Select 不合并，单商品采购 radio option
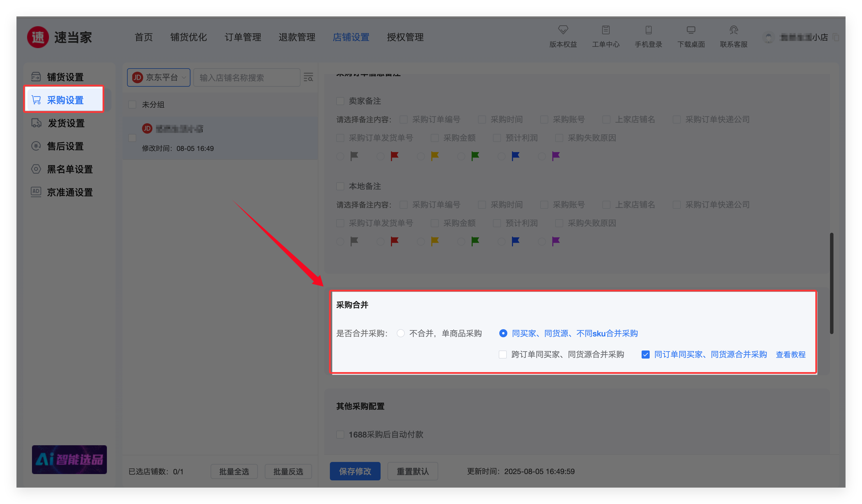 [x=400, y=333]
